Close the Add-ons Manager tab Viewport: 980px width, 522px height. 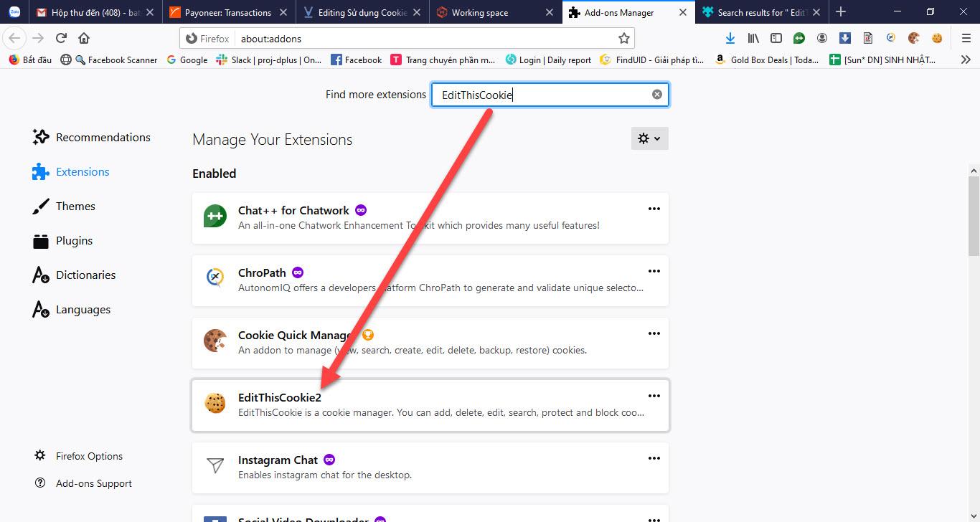(684, 12)
